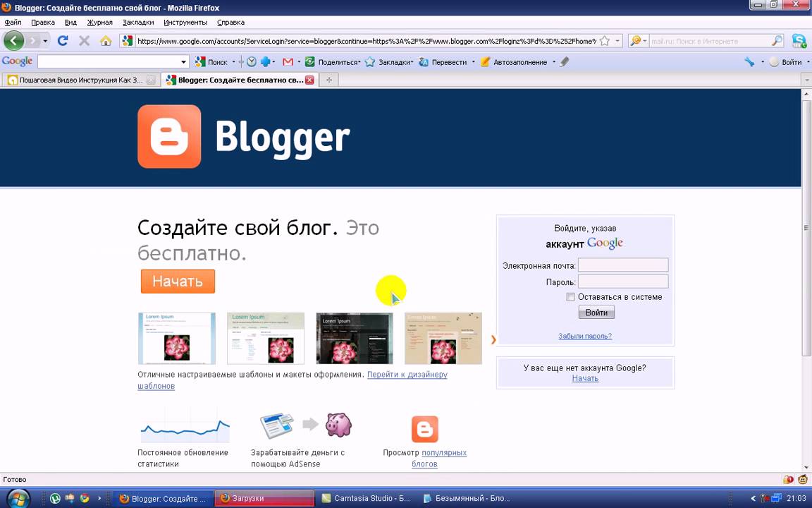Switch to the Пошаговая Видео Инструкция tab
812x508 pixels.
(x=81, y=80)
